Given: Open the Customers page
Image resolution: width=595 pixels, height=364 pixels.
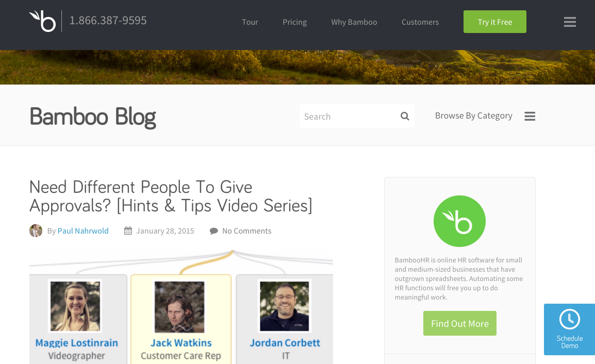Looking at the screenshot, I should pyautogui.click(x=420, y=22).
